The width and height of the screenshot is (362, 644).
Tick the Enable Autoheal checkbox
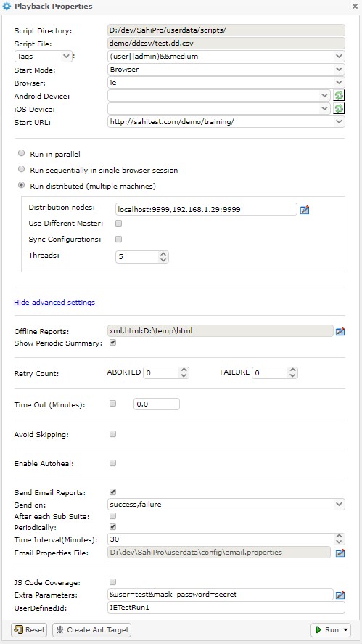click(x=112, y=463)
